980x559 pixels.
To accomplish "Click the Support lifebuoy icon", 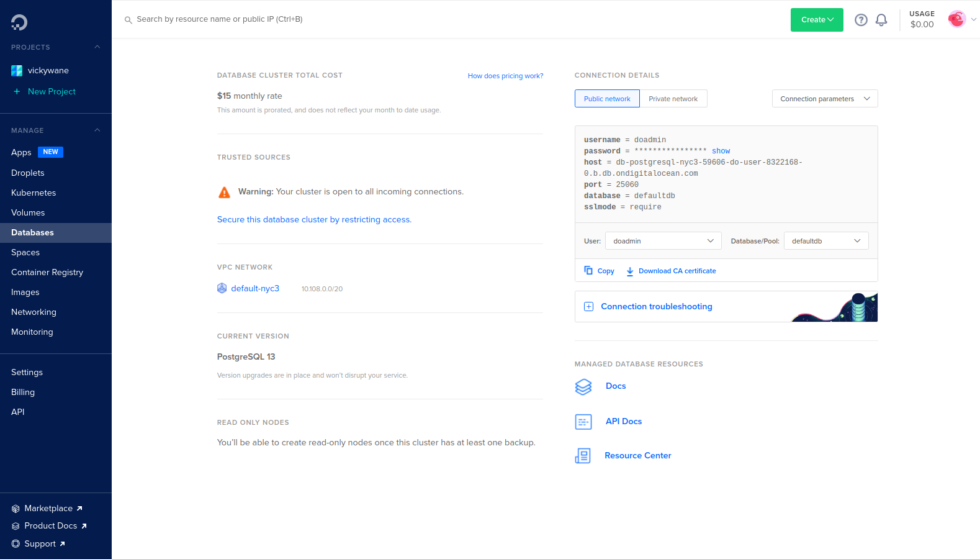I will pos(16,544).
